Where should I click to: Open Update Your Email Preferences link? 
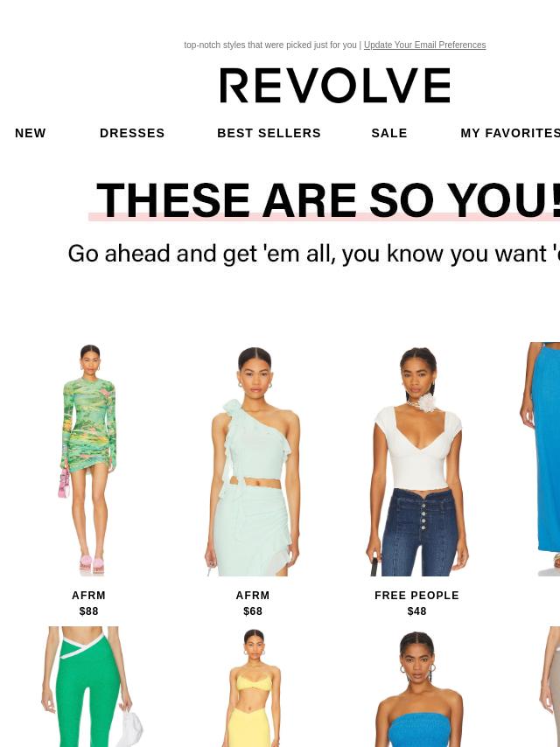(424, 45)
